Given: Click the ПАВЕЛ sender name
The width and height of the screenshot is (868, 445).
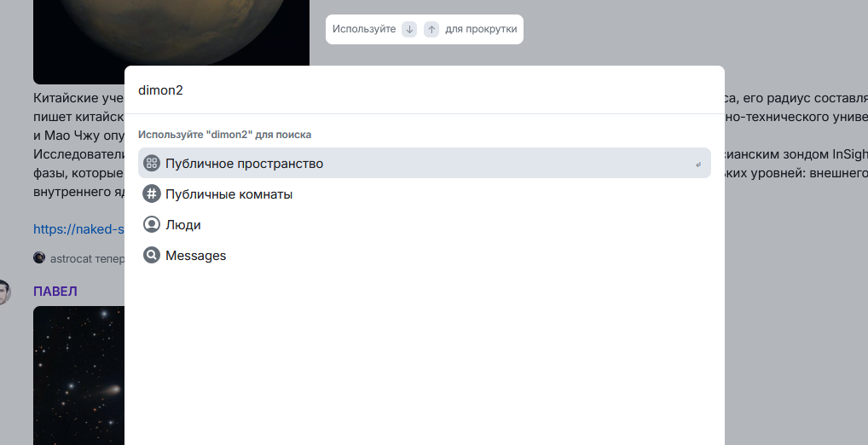Looking at the screenshot, I should tap(55, 292).
